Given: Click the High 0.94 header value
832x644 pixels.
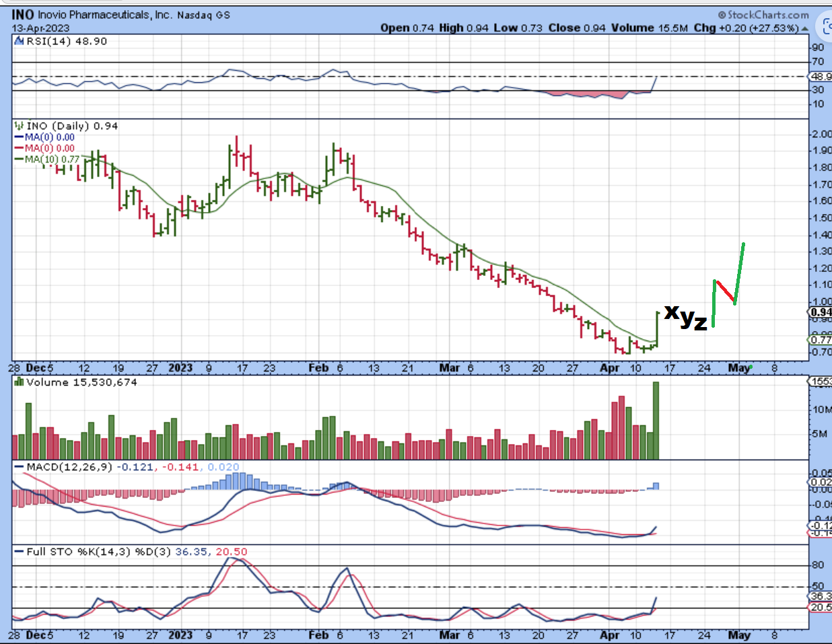Looking at the screenshot, I should coord(464,28).
